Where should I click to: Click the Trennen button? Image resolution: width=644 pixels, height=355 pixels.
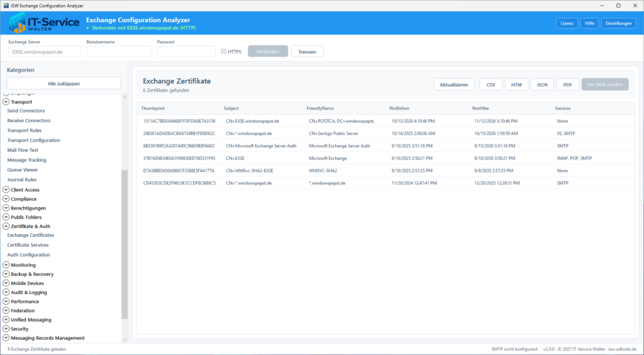[x=307, y=52]
